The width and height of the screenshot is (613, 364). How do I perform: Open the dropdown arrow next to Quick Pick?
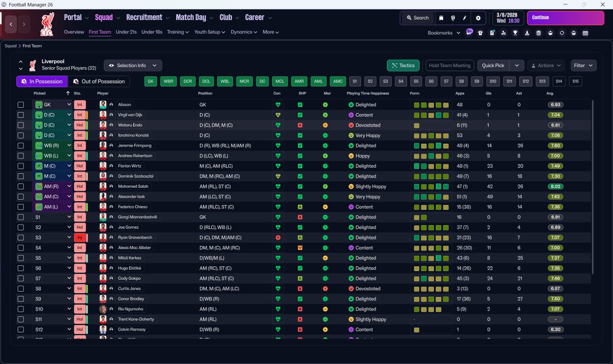[517, 66]
